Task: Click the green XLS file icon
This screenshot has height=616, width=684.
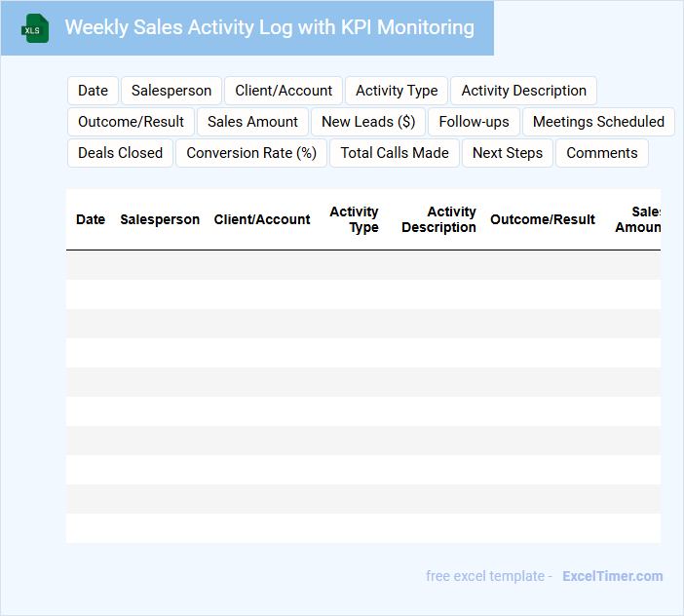Action: point(36,28)
